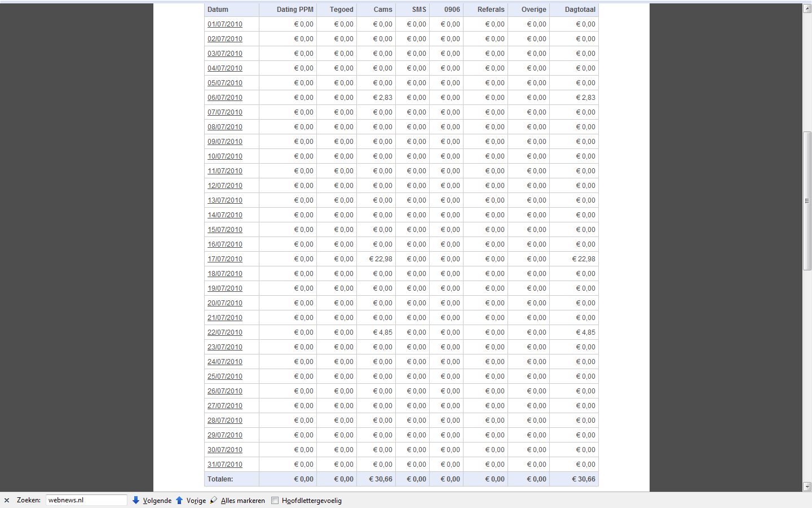Toggle the Hoofdlettergevoelig checkbox

pyautogui.click(x=275, y=501)
